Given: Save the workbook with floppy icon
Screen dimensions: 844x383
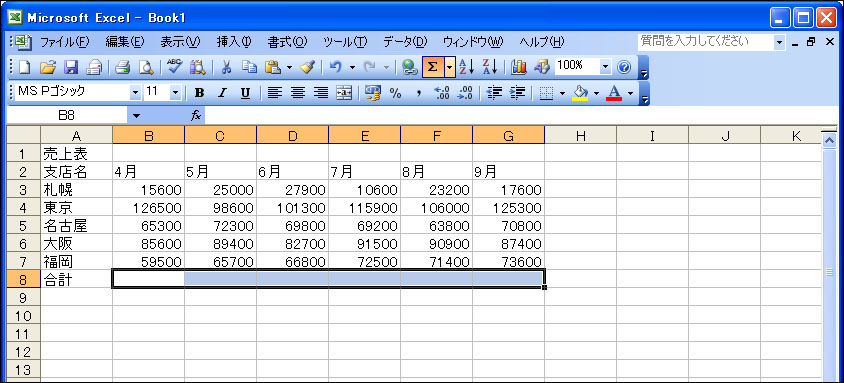Looking at the screenshot, I should 72,67.
